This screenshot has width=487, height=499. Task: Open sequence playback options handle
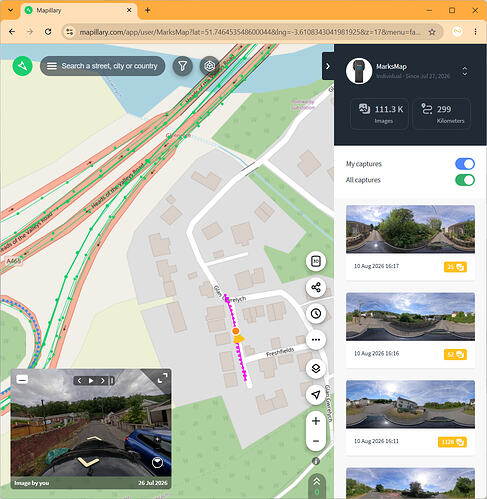(x=112, y=380)
